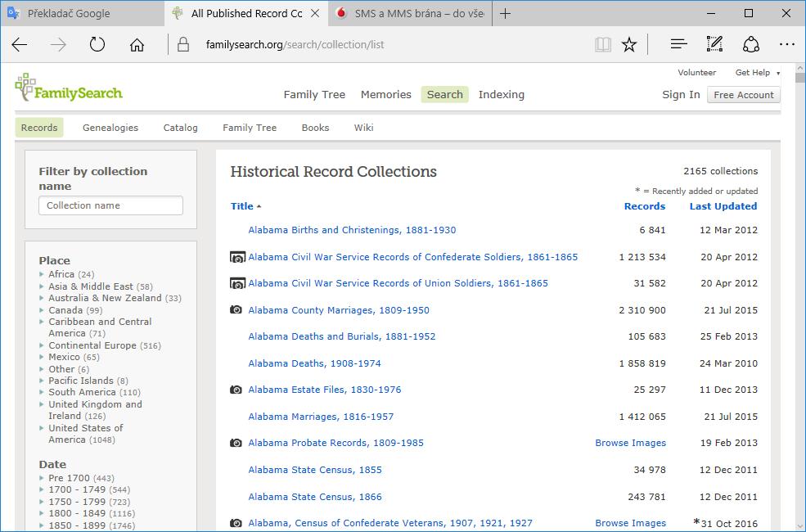Open the Wiki sub-tab
Image resolution: width=806 pixels, height=532 pixels.
pyautogui.click(x=363, y=128)
